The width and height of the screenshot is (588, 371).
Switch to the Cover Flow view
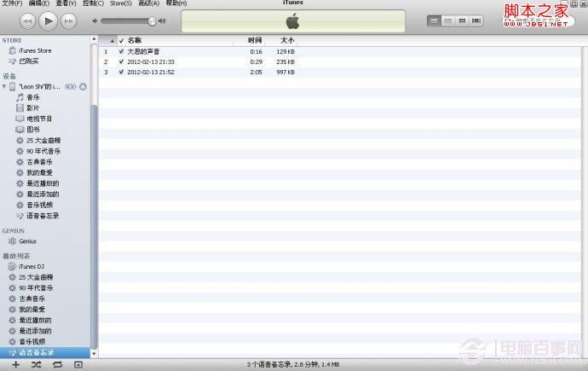(x=476, y=20)
